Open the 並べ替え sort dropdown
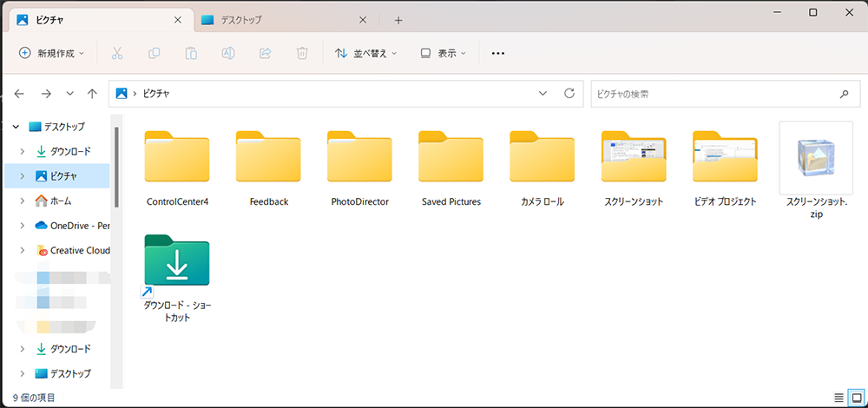868x408 pixels. tap(365, 53)
